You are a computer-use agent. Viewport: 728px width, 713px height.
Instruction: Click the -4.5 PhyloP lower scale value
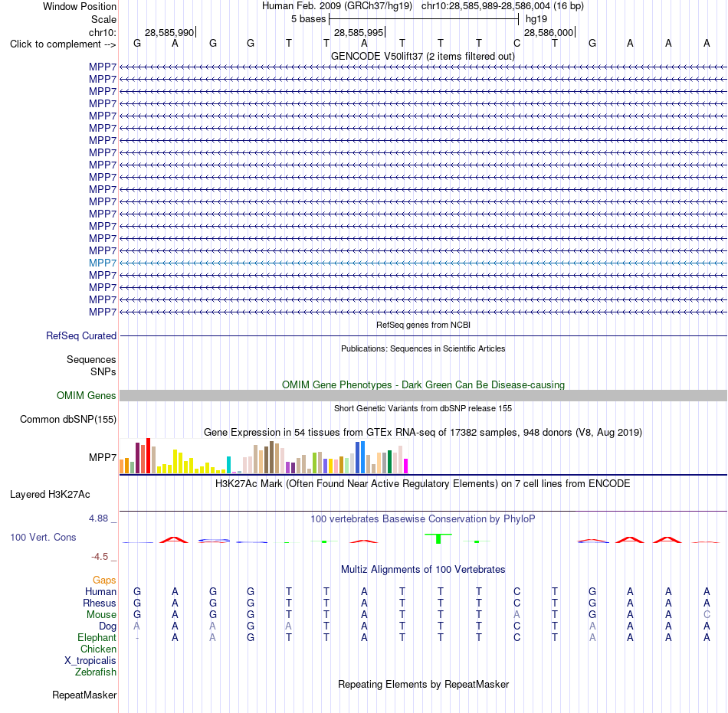(x=100, y=557)
